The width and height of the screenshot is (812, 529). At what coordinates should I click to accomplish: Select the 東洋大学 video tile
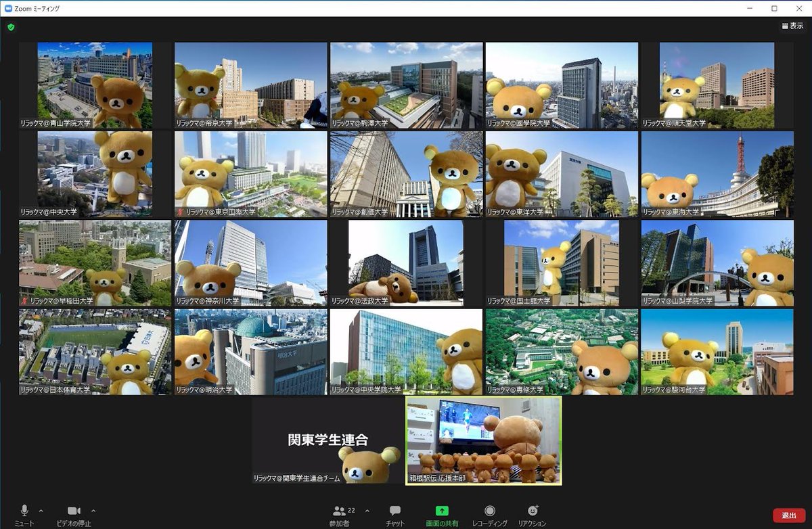[x=562, y=174]
